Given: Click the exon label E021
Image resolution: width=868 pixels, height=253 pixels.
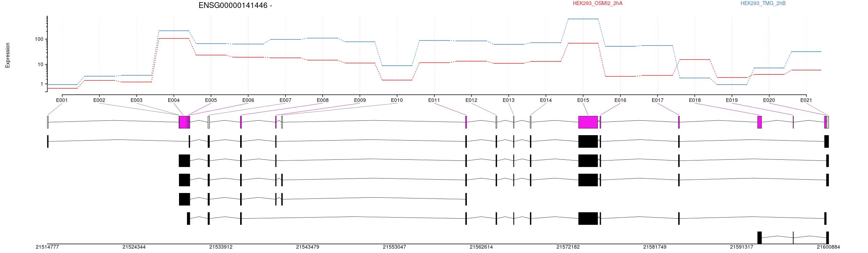Looking at the screenshot, I should tap(806, 100).
